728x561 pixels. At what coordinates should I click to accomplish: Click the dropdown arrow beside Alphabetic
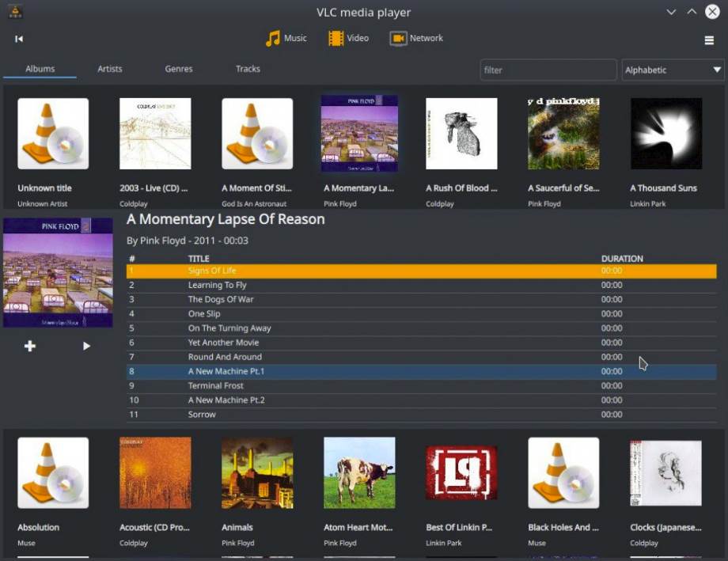717,70
